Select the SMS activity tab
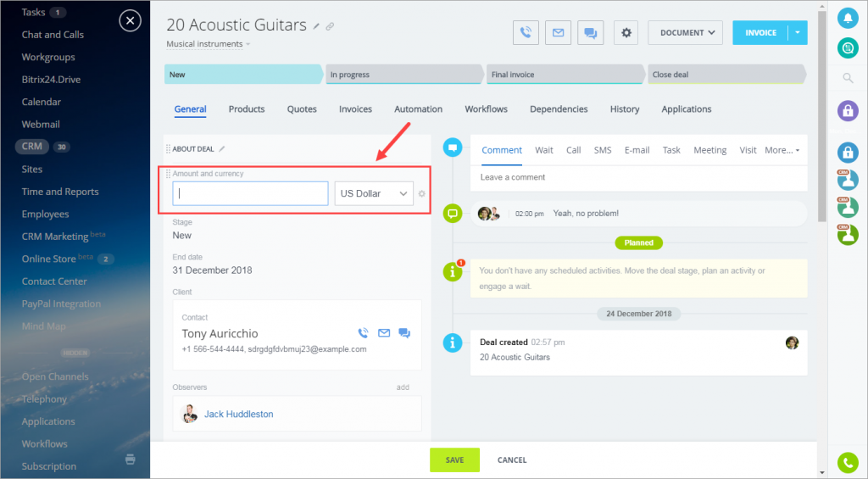This screenshot has height=479, width=868. [603, 150]
